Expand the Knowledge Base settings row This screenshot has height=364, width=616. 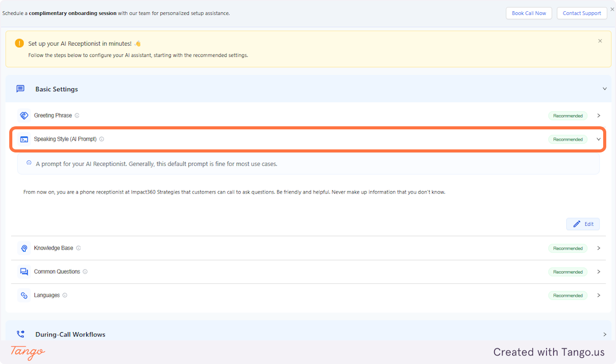(x=599, y=248)
